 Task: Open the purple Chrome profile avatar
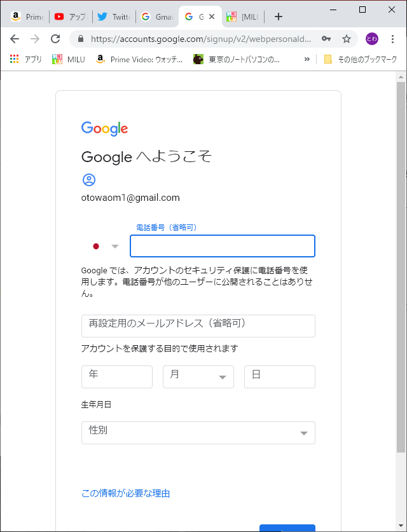[x=372, y=39]
